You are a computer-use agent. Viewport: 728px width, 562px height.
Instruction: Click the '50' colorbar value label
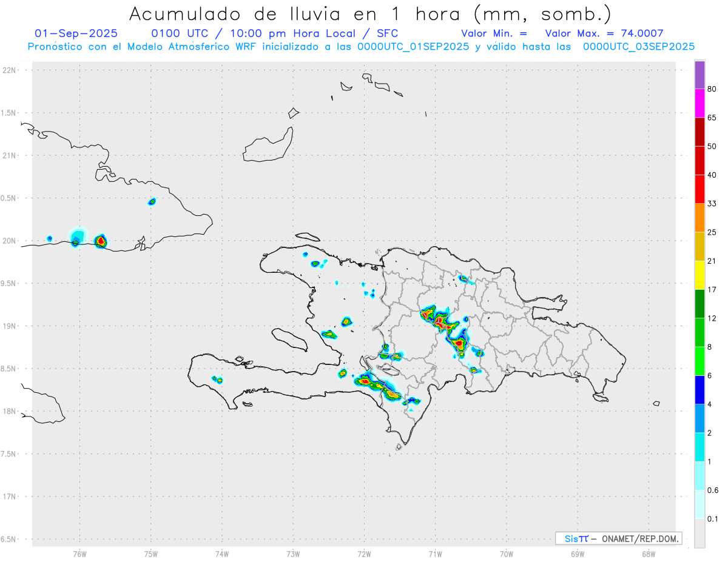(x=712, y=146)
